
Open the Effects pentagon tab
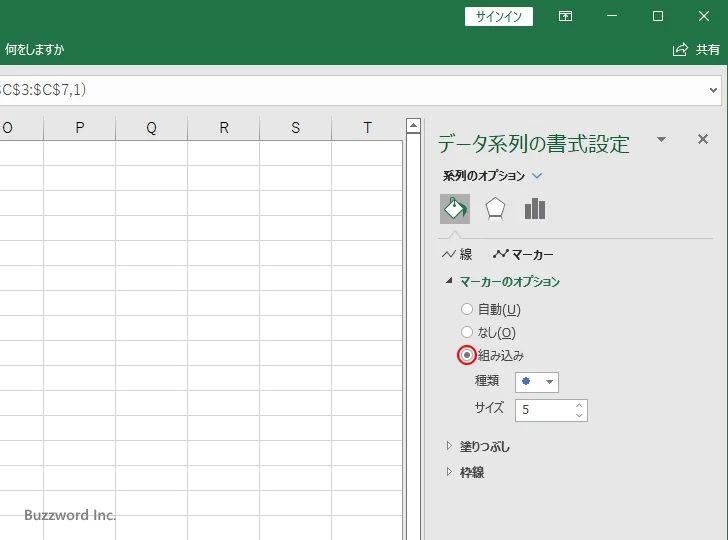pos(495,208)
